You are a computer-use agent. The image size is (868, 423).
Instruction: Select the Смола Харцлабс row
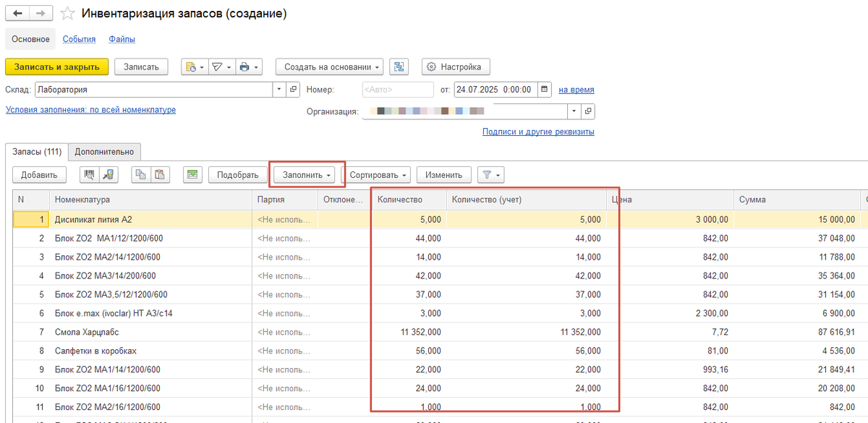point(440,332)
